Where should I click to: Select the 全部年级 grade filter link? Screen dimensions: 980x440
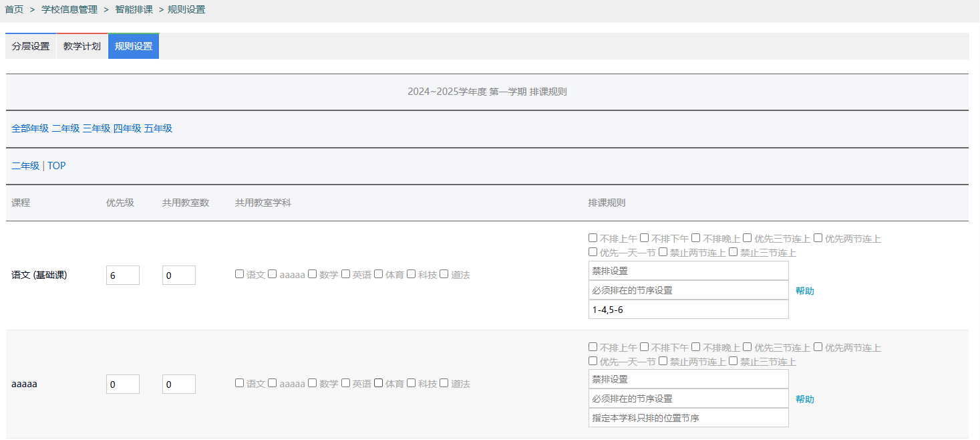tap(30, 128)
